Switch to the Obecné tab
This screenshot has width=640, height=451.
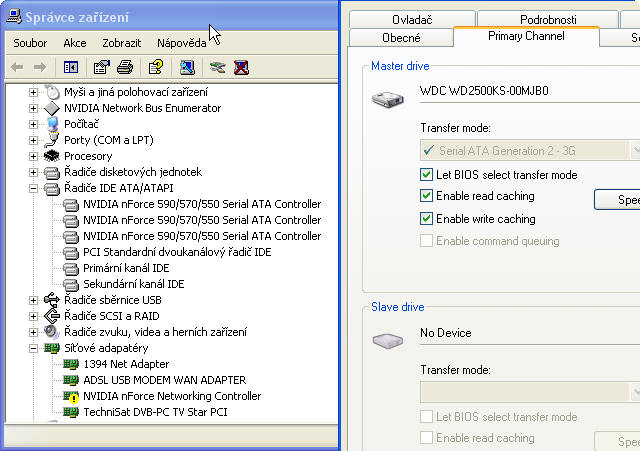click(x=401, y=38)
